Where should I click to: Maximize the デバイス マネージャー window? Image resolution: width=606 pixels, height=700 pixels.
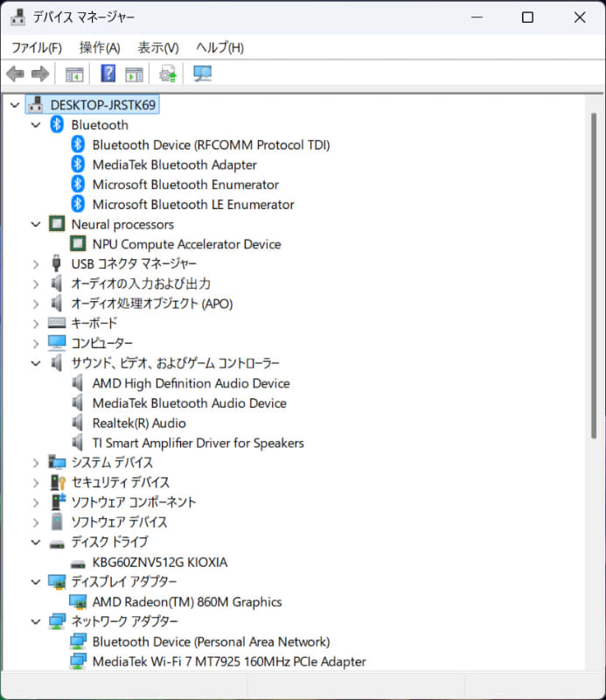click(x=527, y=17)
